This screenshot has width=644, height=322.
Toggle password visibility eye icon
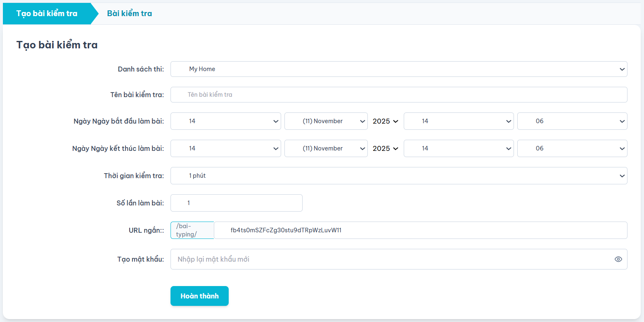tap(618, 259)
